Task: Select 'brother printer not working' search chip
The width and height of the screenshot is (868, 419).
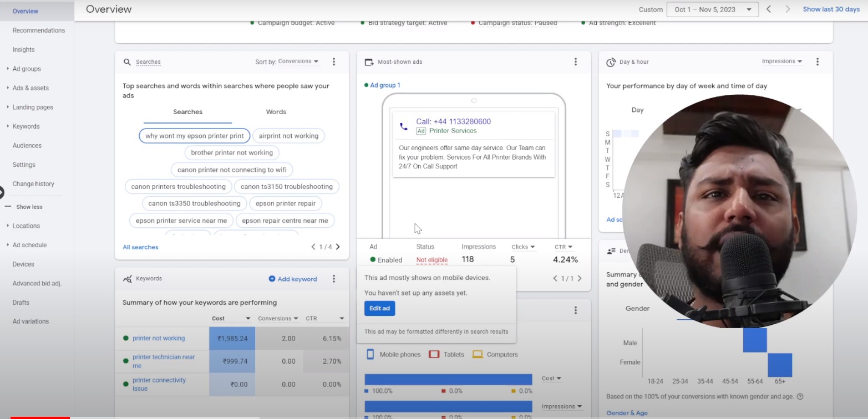Action: pos(232,152)
